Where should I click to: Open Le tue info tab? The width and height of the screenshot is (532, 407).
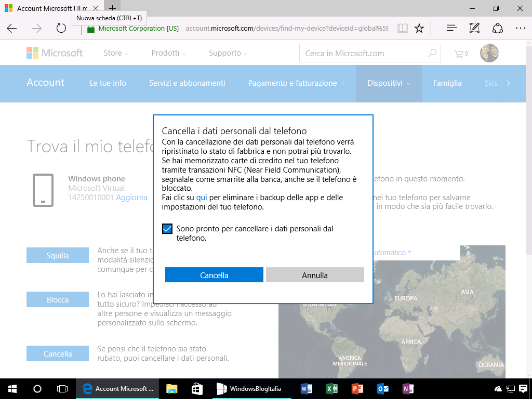(108, 83)
